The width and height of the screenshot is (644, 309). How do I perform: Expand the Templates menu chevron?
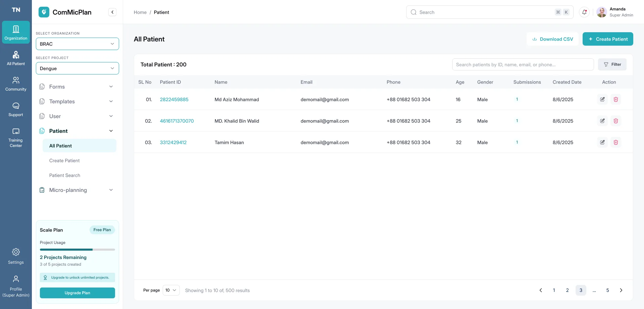(111, 101)
